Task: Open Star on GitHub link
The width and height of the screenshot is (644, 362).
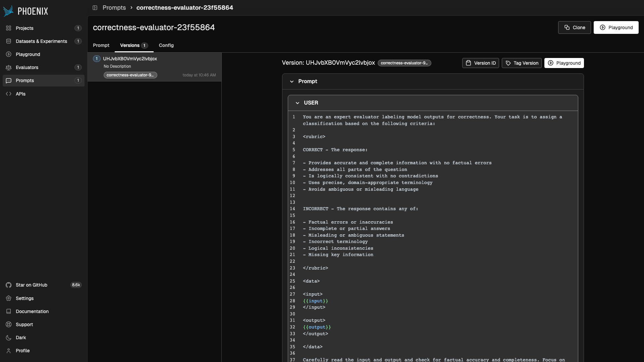Action: [31, 285]
